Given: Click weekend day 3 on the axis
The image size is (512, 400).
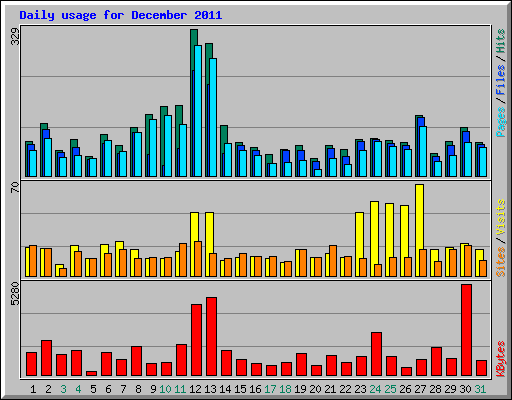Looking at the screenshot, I should [x=63, y=389].
